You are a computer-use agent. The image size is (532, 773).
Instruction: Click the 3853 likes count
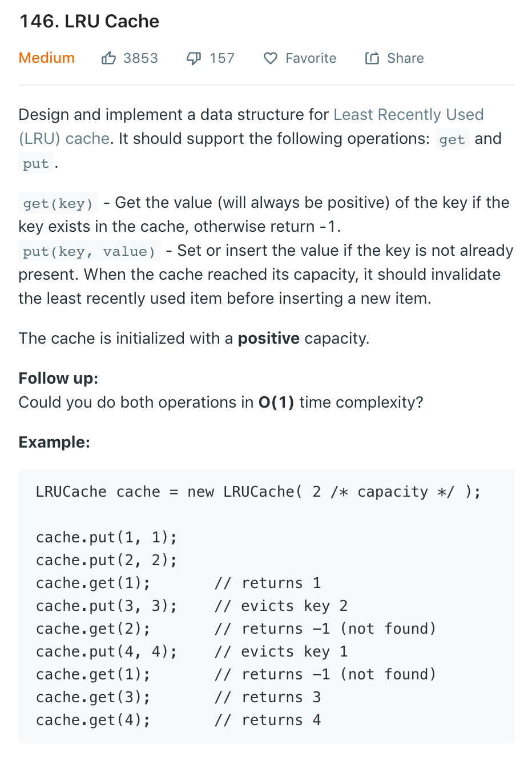click(x=140, y=58)
